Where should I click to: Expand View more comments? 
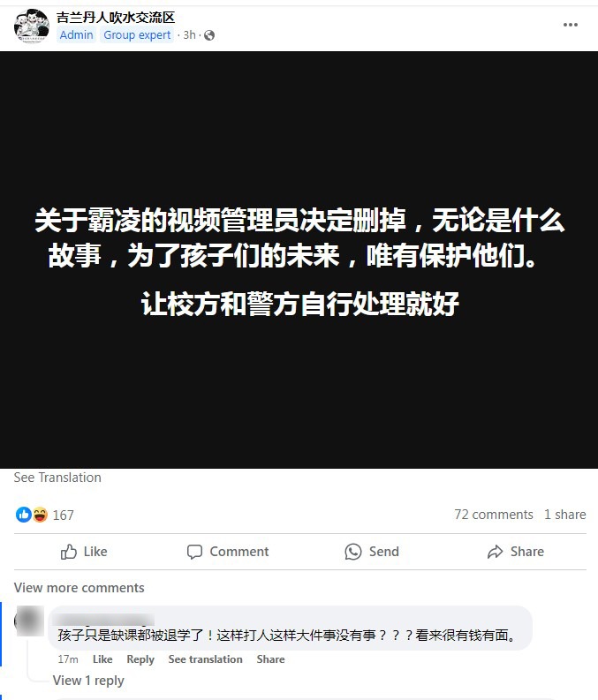pyautogui.click(x=79, y=588)
